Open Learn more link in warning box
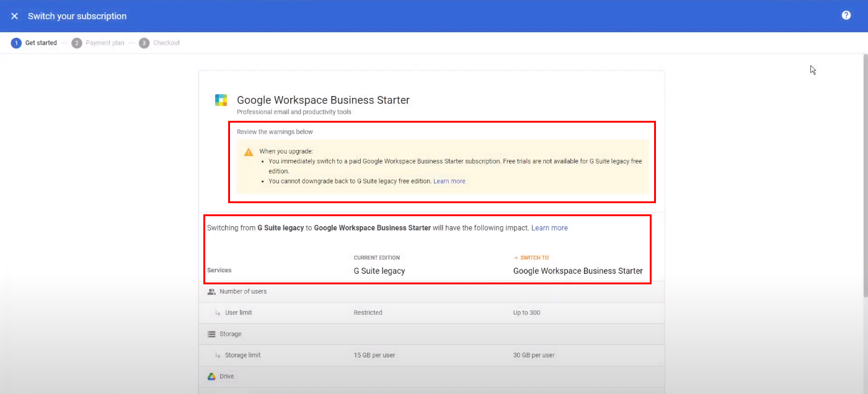This screenshot has height=394, width=868. 449,181
